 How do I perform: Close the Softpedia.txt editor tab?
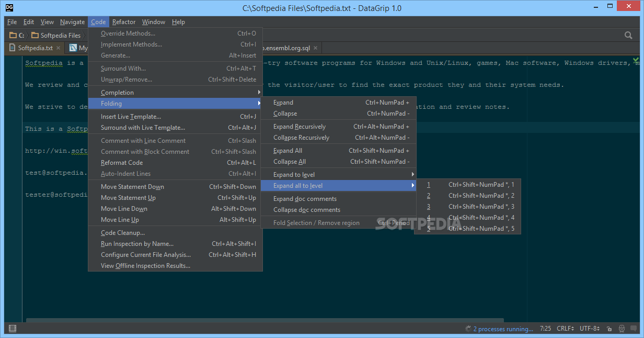coord(59,48)
